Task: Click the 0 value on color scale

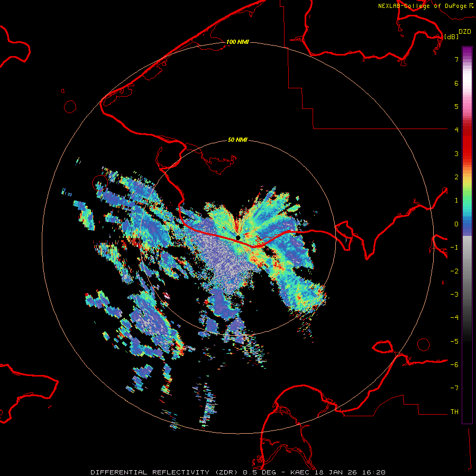Action: (456, 224)
